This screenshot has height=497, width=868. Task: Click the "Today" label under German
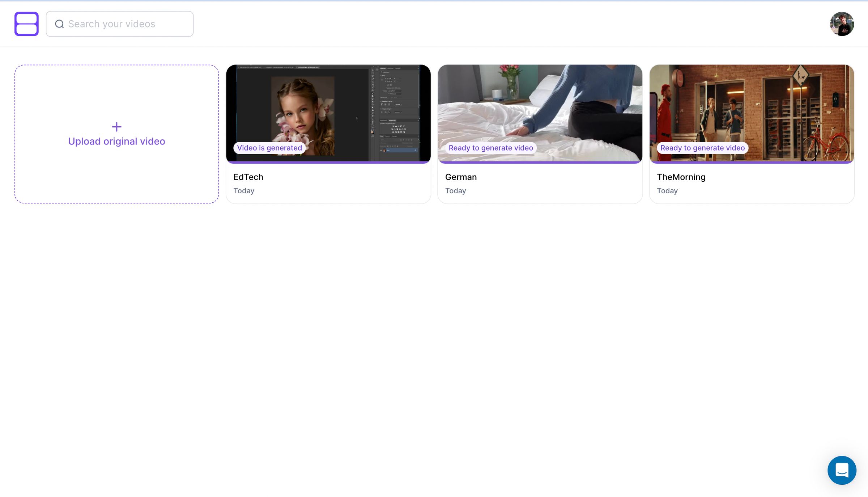click(x=455, y=191)
